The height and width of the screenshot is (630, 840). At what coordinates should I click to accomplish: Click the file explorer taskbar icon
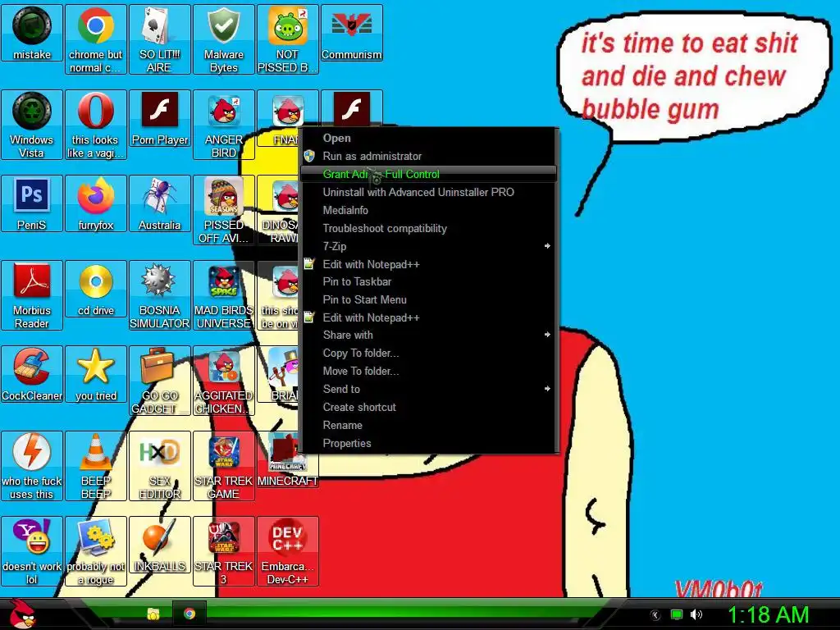point(153,614)
